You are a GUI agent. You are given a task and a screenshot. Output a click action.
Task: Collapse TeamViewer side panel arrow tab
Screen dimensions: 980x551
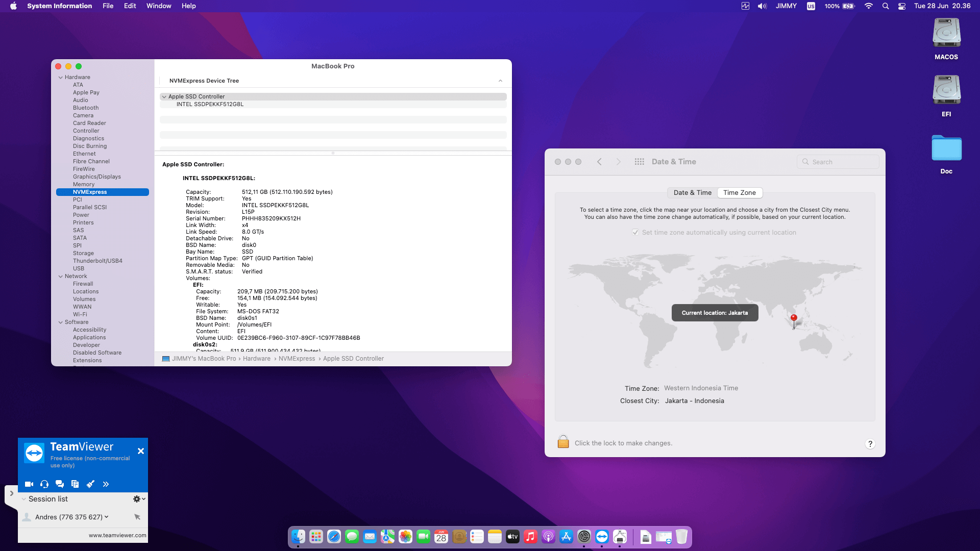(11, 493)
